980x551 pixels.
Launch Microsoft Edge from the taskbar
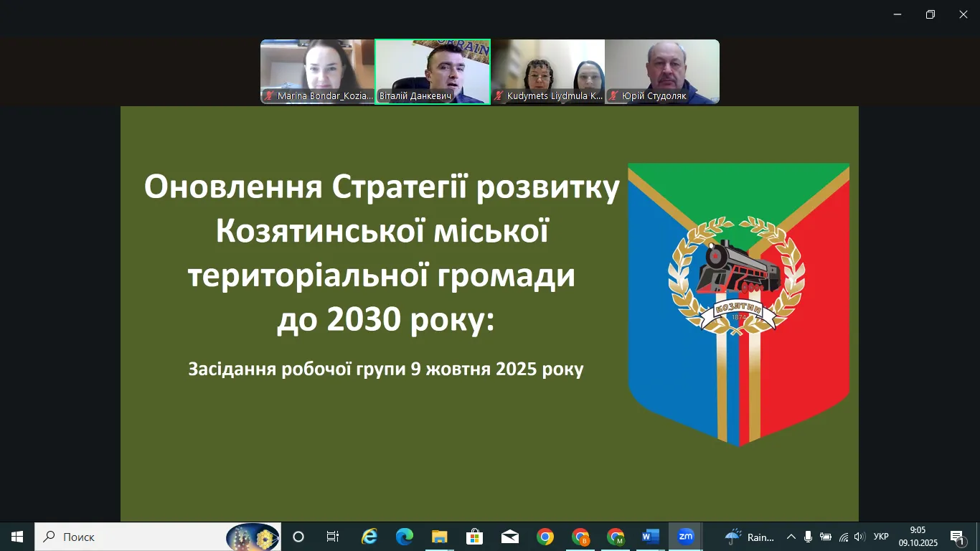pos(405,537)
